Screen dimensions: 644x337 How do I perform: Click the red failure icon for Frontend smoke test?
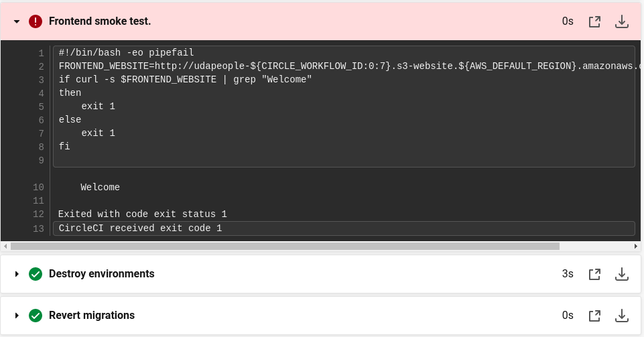coord(36,21)
